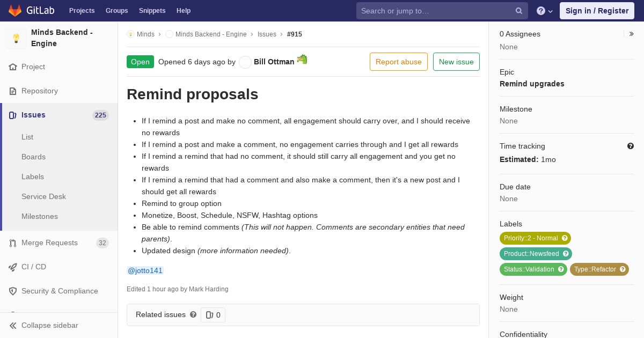Click Related issues help icon
The width and height of the screenshot is (644, 338).
(x=193, y=314)
